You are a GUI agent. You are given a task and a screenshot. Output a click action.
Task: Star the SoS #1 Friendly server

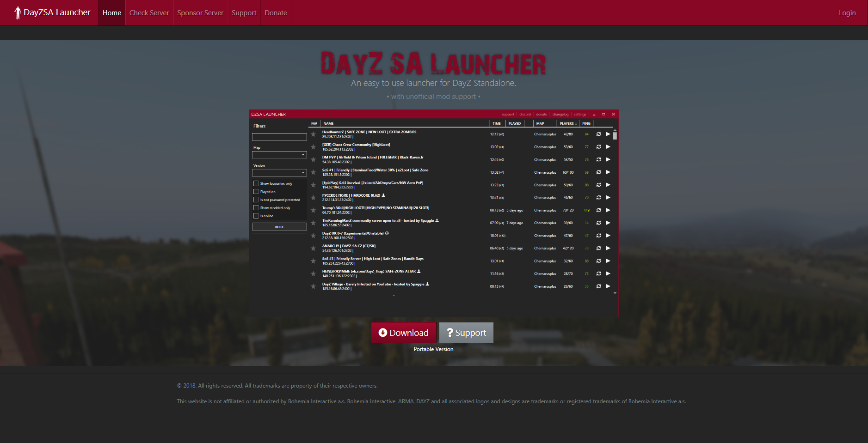(x=313, y=172)
